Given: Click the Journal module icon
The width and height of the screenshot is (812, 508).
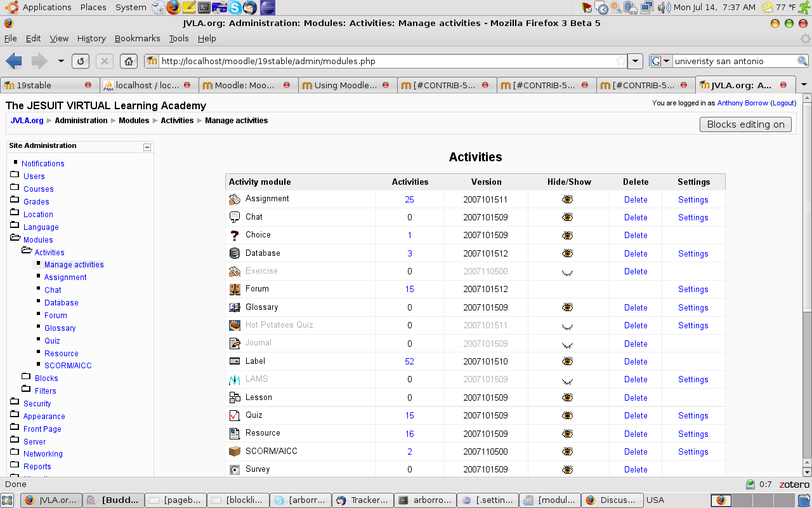Looking at the screenshot, I should click(x=235, y=344).
